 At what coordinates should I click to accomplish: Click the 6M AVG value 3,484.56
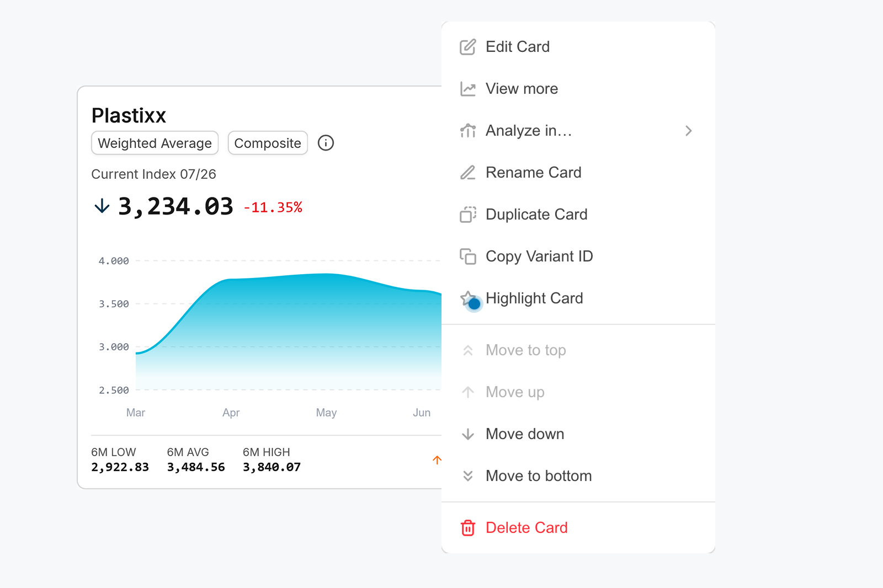[x=196, y=467]
